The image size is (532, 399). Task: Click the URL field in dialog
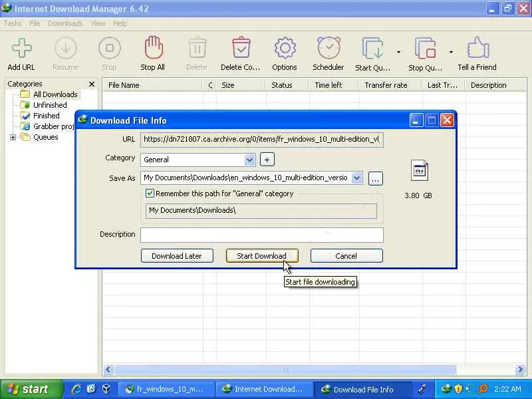point(262,140)
